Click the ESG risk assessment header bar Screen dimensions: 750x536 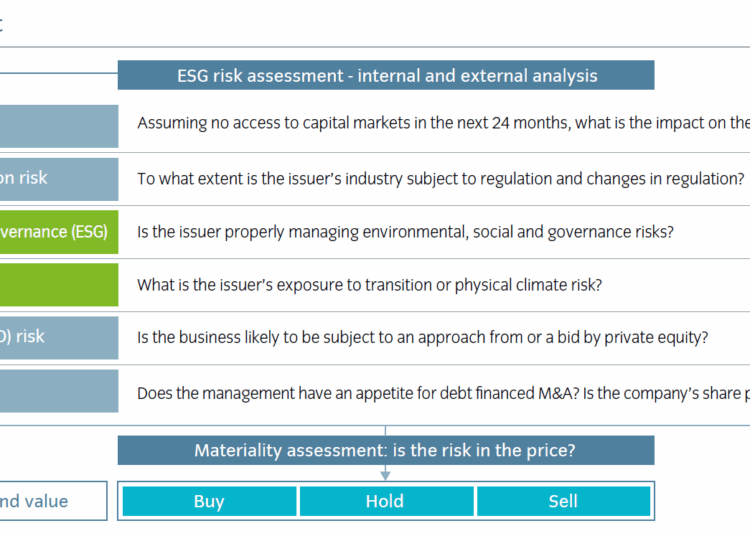pyautogui.click(x=386, y=75)
